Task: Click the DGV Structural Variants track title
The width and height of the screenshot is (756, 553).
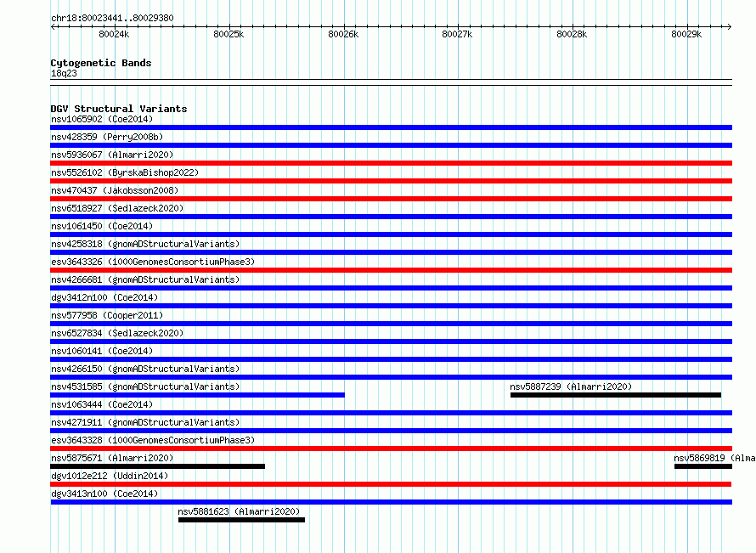Action: tap(119, 109)
